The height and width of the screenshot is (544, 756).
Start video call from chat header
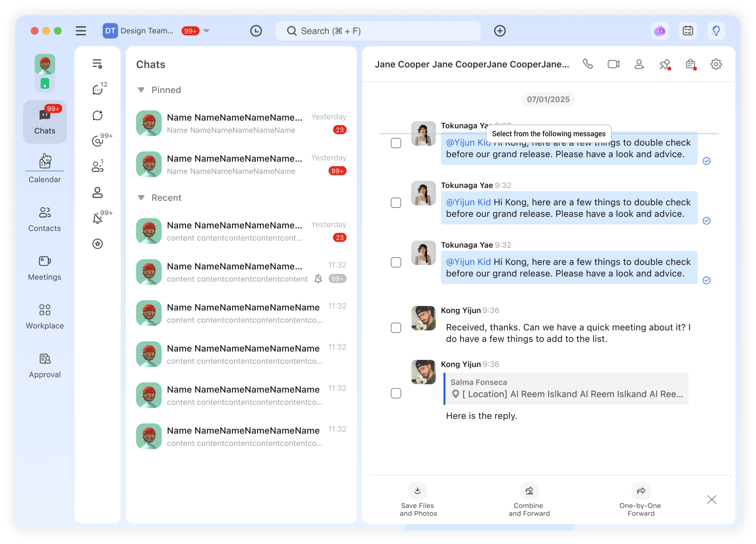pos(613,64)
